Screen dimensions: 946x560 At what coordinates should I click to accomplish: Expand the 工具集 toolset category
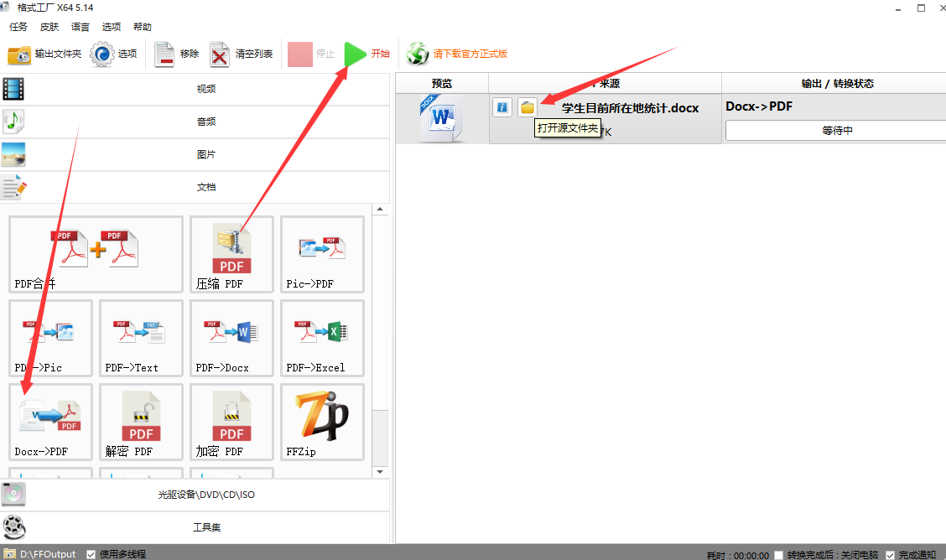pyautogui.click(x=195, y=527)
